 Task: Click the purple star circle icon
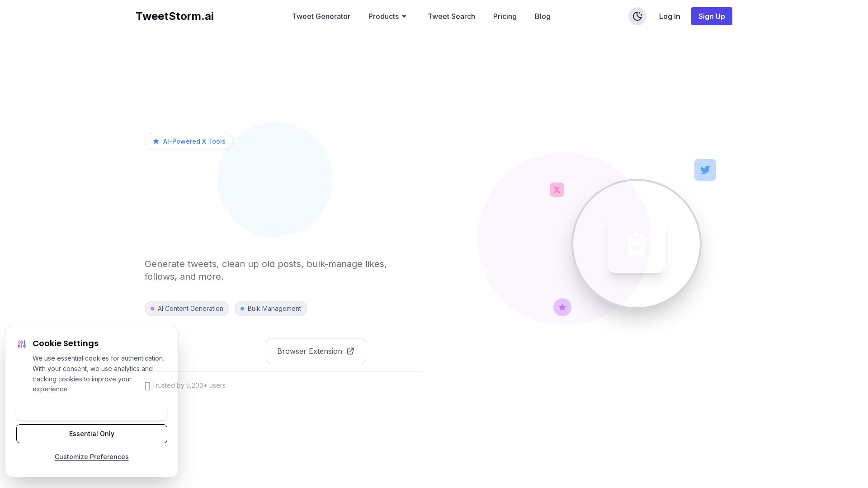pyautogui.click(x=562, y=307)
